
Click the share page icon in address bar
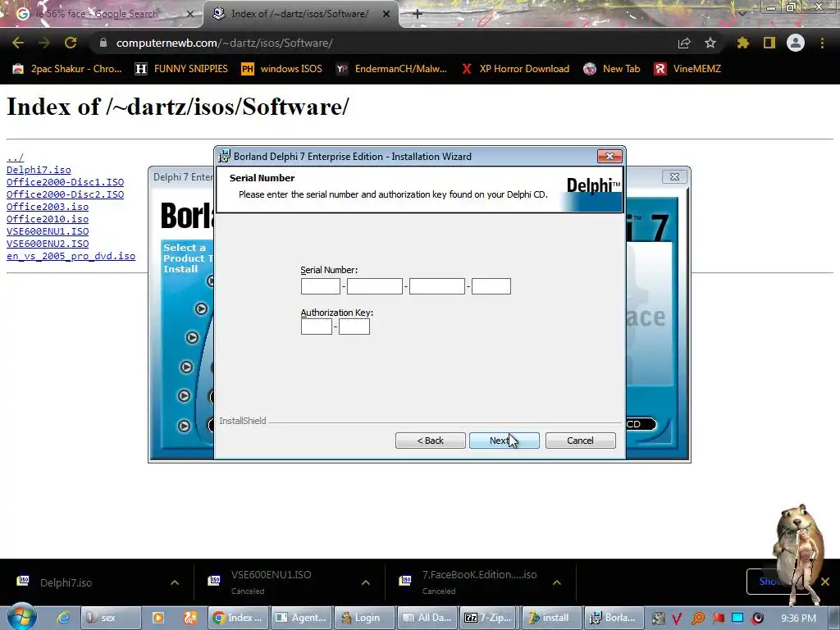684,43
